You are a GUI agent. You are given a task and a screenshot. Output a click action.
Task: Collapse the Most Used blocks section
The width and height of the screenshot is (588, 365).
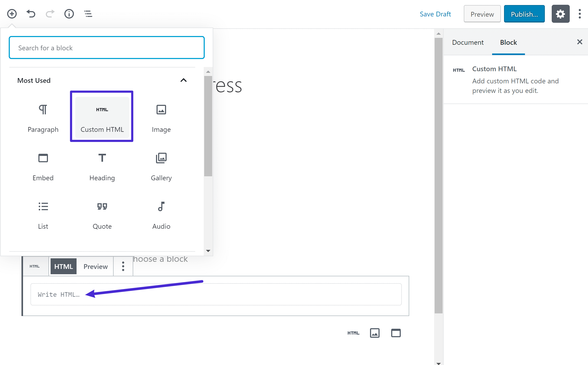tap(183, 80)
